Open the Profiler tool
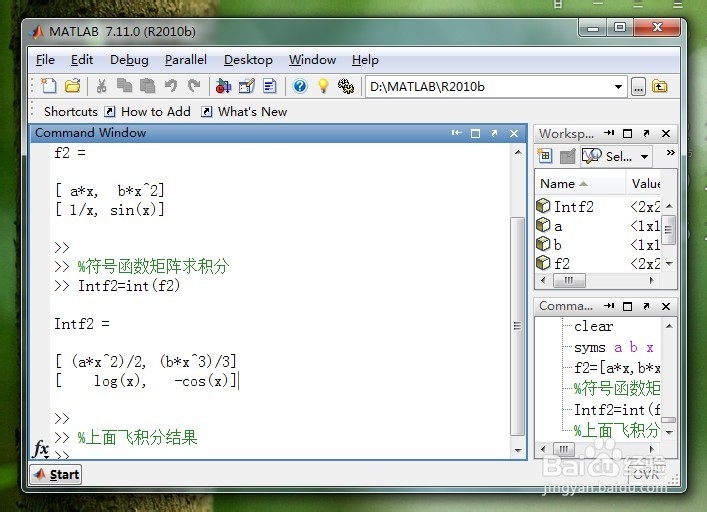The image size is (707, 512). 270,86
